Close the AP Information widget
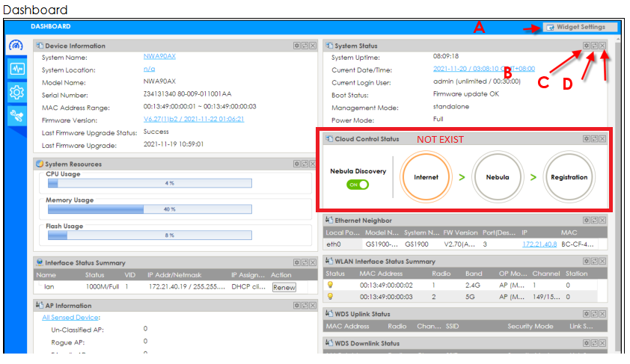 [313, 306]
